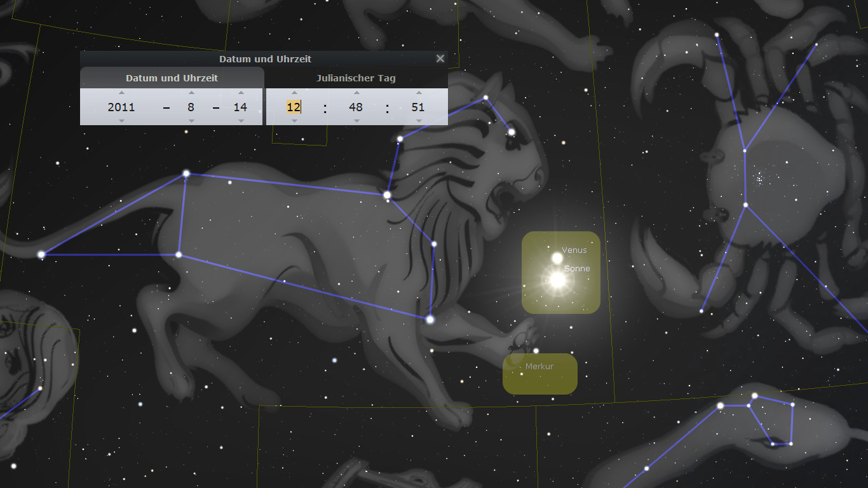Click the month field showing 8
The image size is (868, 488).
[x=191, y=107]
